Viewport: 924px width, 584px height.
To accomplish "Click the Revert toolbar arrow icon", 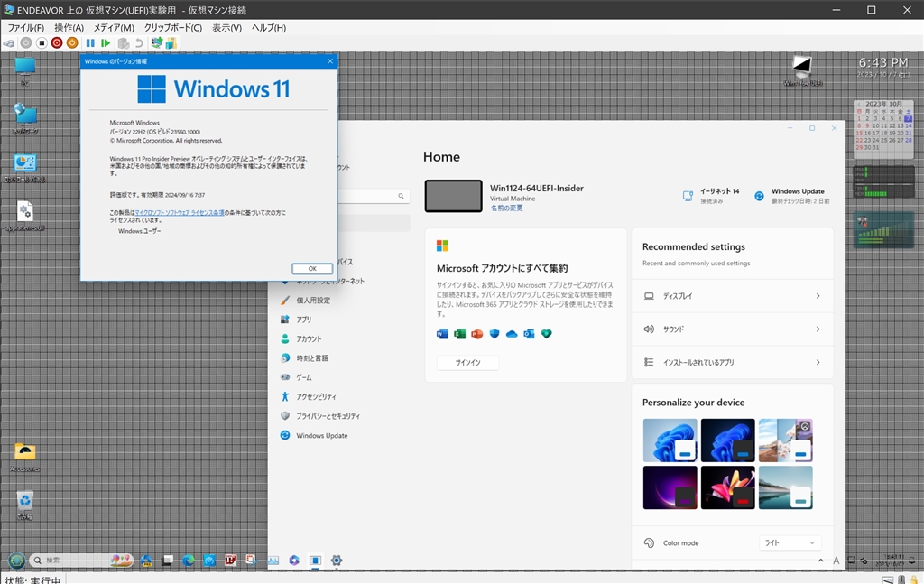I will tap(139, 43).
